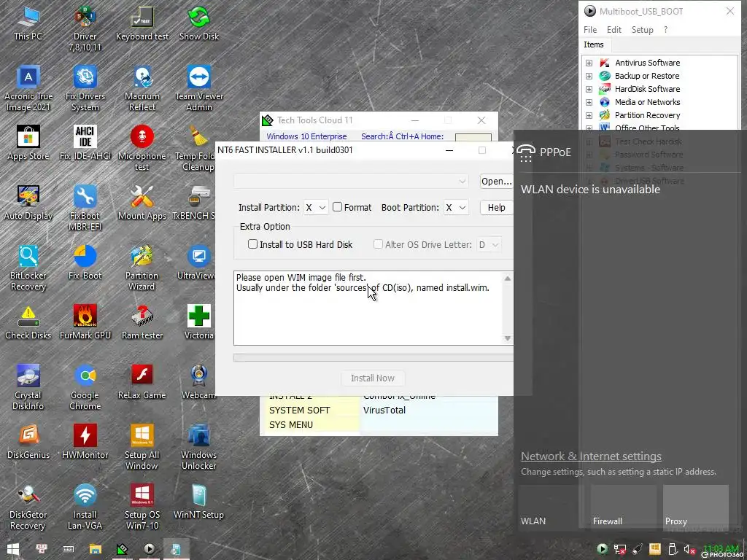Open Network & Internet settings link
747x560 pixels.
(x=591, y=456)
